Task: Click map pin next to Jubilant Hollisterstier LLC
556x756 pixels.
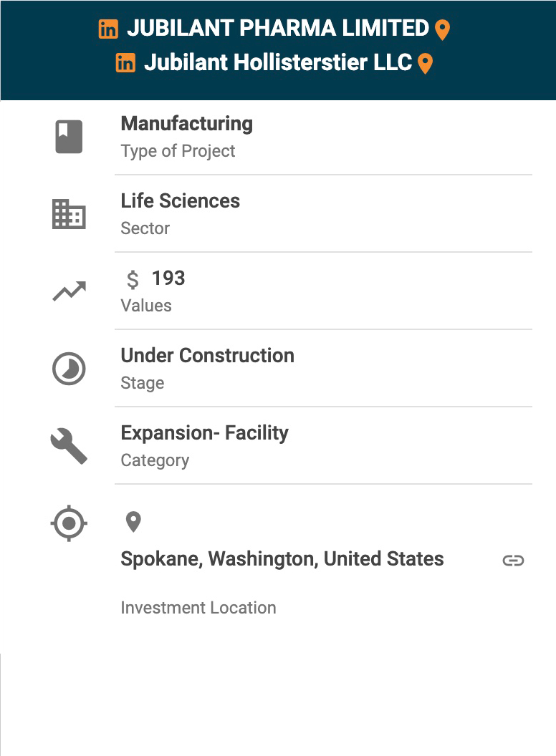Action: pyautogui.click(x=425, y=64)
